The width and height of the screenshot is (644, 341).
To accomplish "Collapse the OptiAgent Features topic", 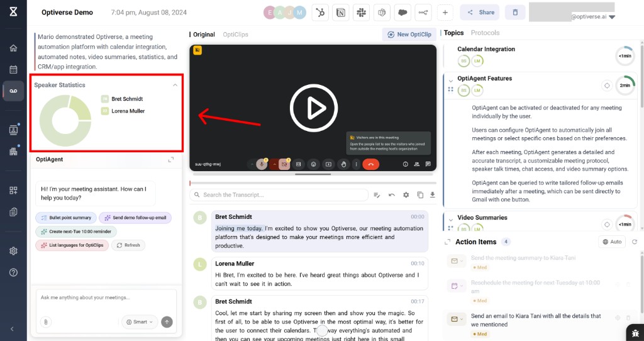I will click(450, 81).
